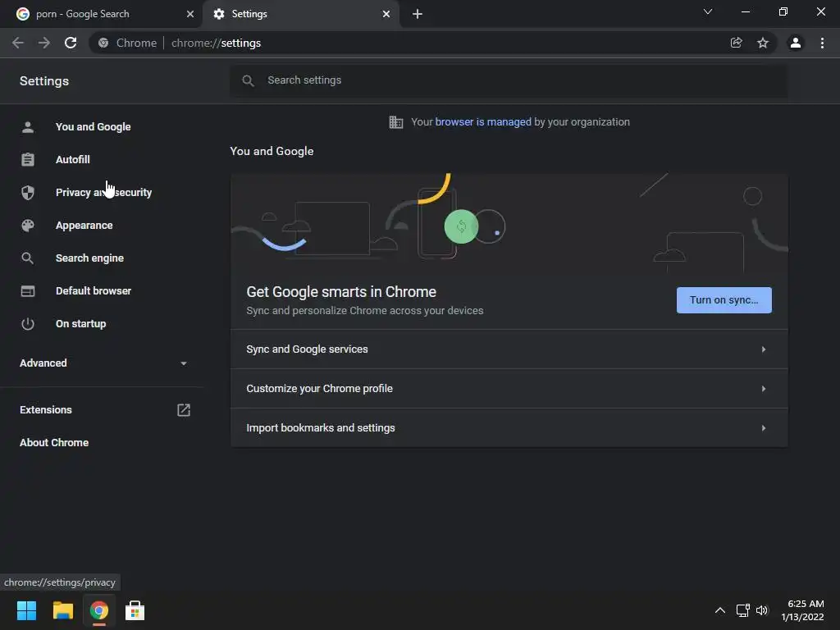Click the browser back arrow
Viewport: 840px width, 630px height.
click(18, 43)
